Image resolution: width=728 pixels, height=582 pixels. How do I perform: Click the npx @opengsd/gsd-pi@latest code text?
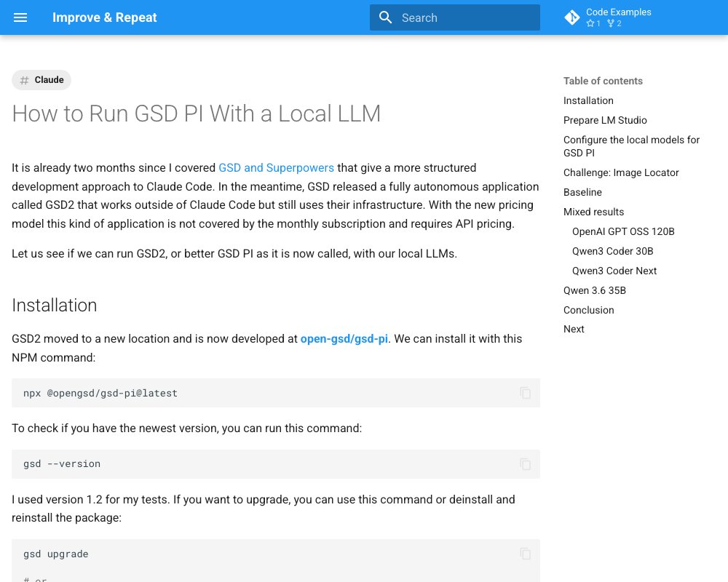(100, 393)
